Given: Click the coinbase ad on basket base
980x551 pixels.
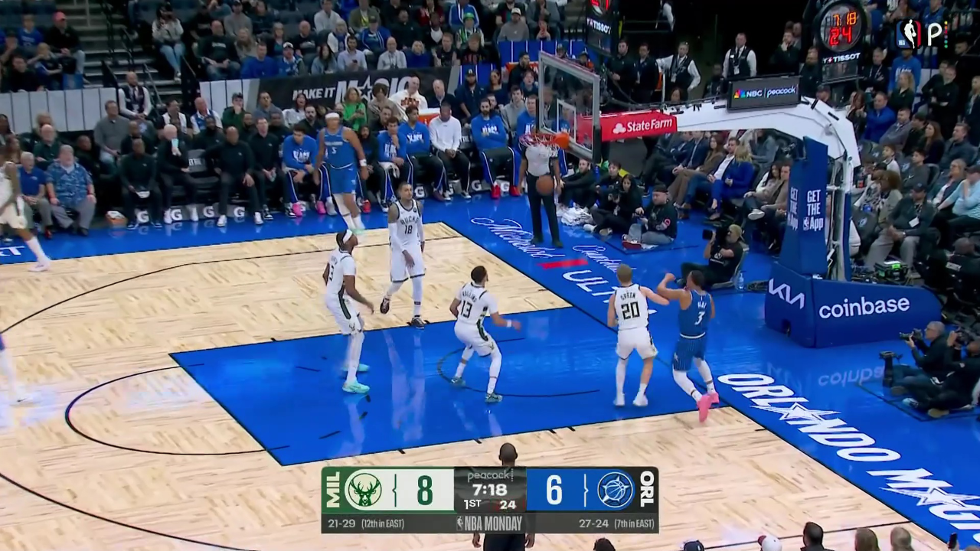Looking at the screenshot, I should coord(864,307).
